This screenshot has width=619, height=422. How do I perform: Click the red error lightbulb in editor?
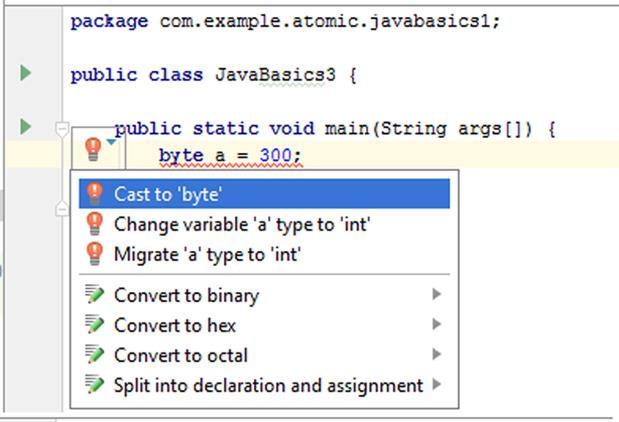pyautogui.click(x=93, y=149)
